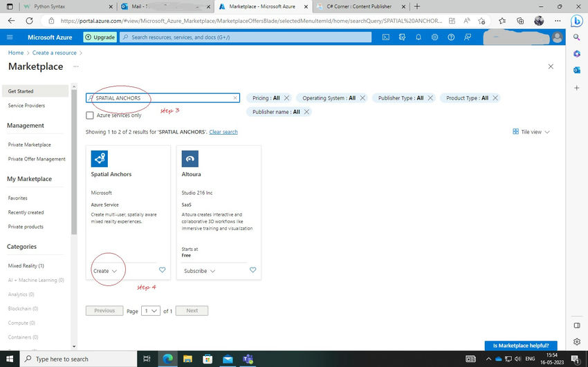The image size is (588, 367).
Task: Select Mixed Reality (1) category
Action: click(26, 265)
